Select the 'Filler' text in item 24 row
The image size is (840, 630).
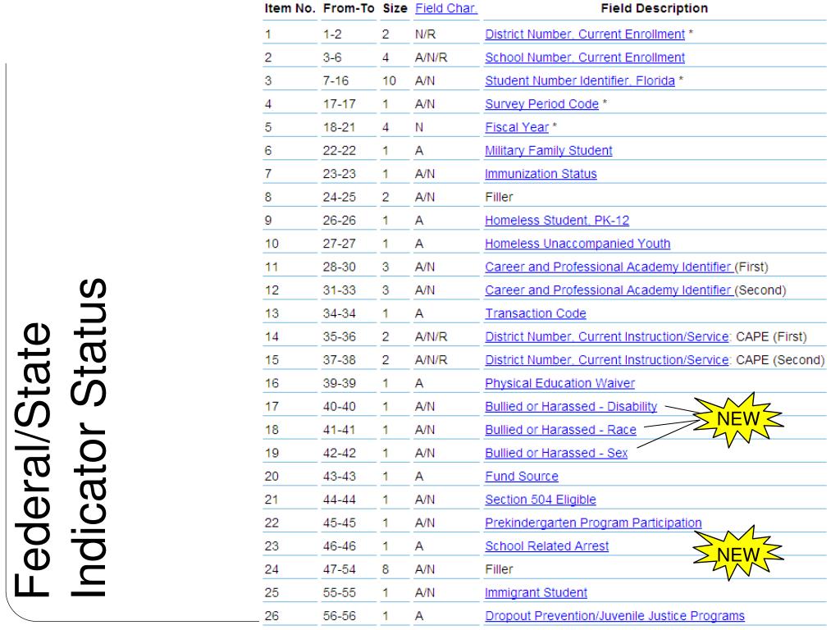[x=499, y=569]
